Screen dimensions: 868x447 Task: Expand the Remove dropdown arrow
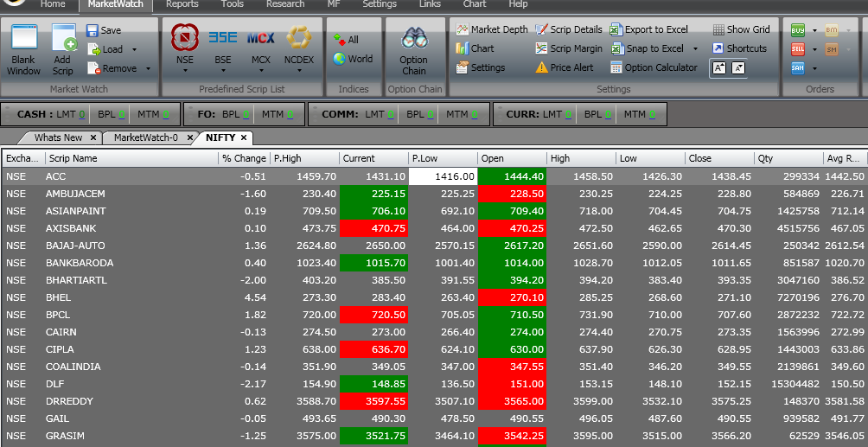click(148, 68)
